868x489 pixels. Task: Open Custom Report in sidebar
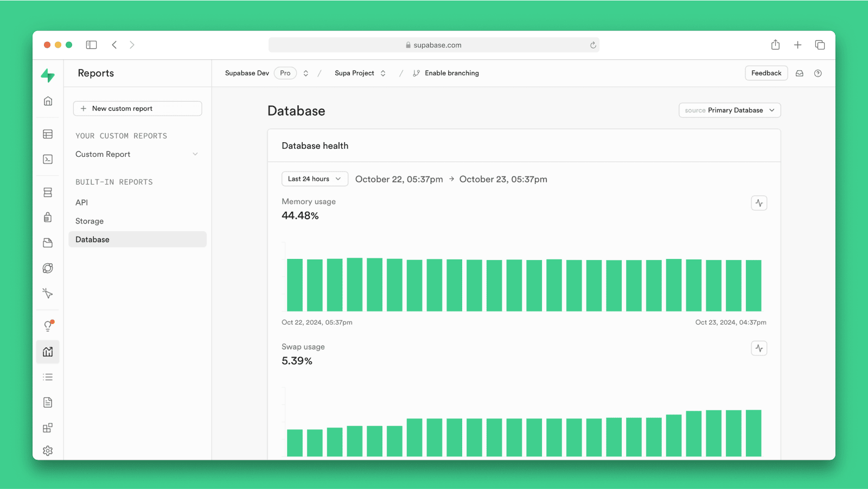coord(103,154)
